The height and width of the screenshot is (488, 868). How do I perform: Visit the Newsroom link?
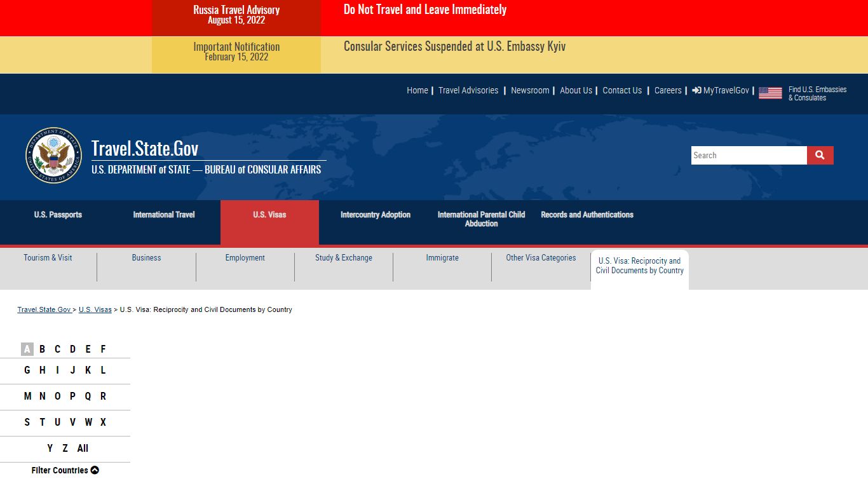point(530,90)
